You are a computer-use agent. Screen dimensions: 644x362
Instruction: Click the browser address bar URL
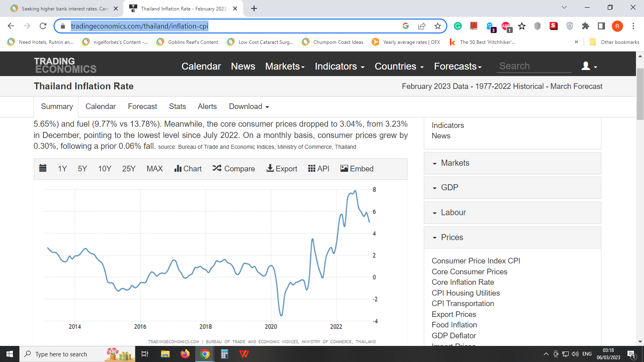(x=140, y=26)
